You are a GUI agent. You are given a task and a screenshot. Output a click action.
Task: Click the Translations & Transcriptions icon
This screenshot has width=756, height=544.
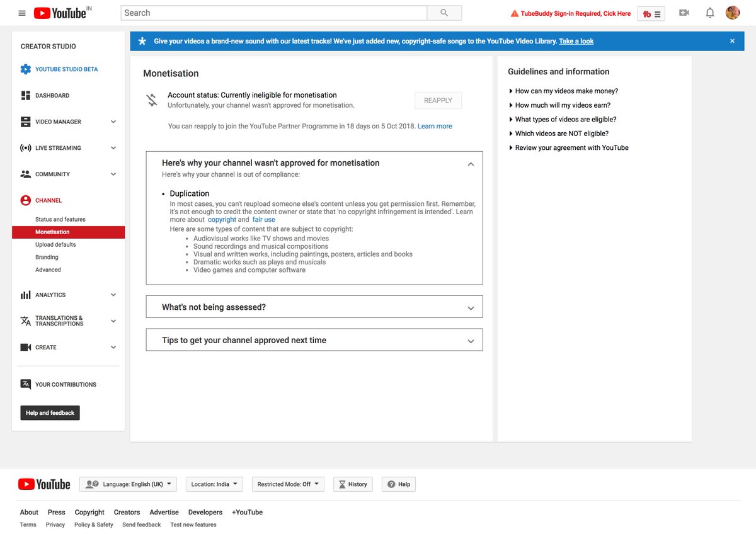25,321
